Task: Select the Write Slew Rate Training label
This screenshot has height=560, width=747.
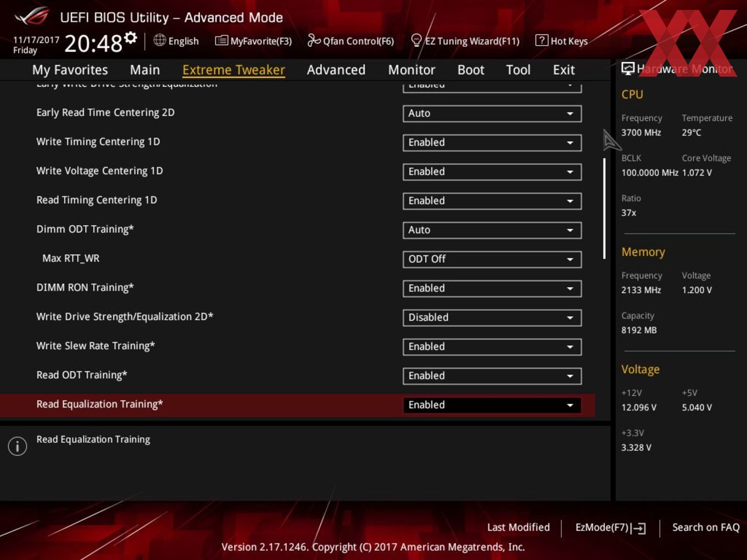Action: (96, 346)
